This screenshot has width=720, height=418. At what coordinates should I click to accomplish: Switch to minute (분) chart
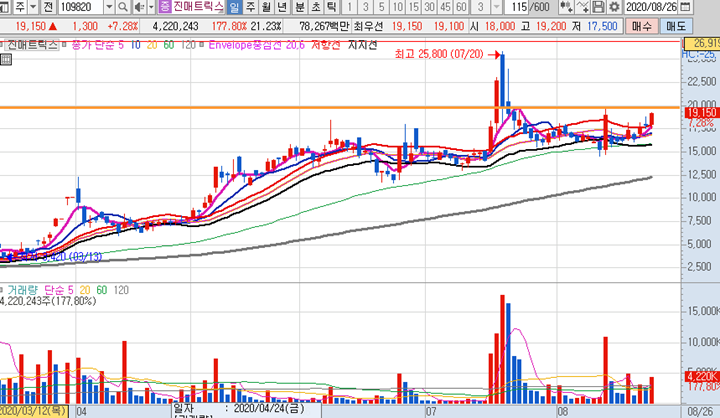300,7
